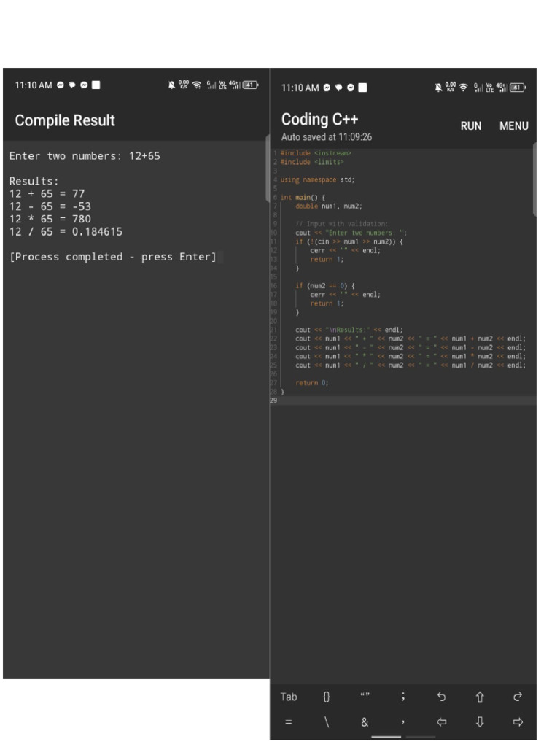
Task: Insert a comma from shortcut bar
Action: tap(403, 722)
